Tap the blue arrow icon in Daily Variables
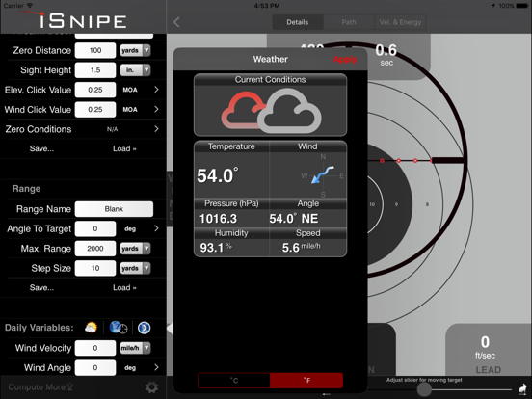The width and height of the screenshot is (532, 399). [x=145, y=328]
